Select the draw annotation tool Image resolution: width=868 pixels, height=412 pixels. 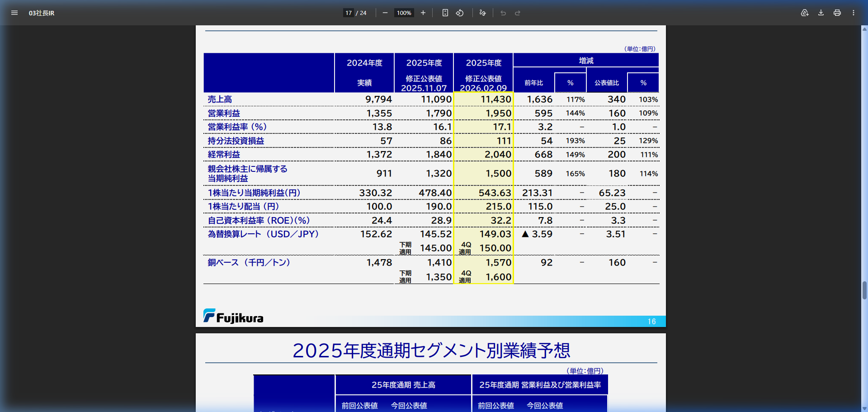[482, 13]
